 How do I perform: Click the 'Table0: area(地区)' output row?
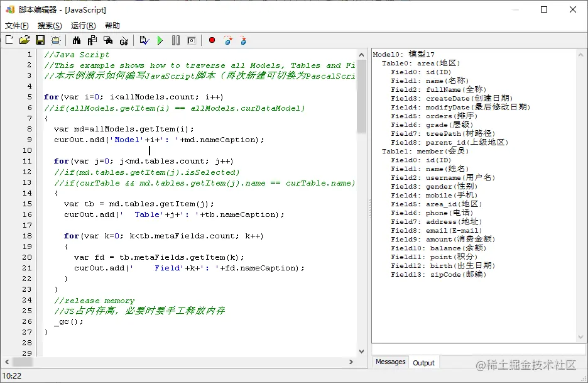pos(421,63)
